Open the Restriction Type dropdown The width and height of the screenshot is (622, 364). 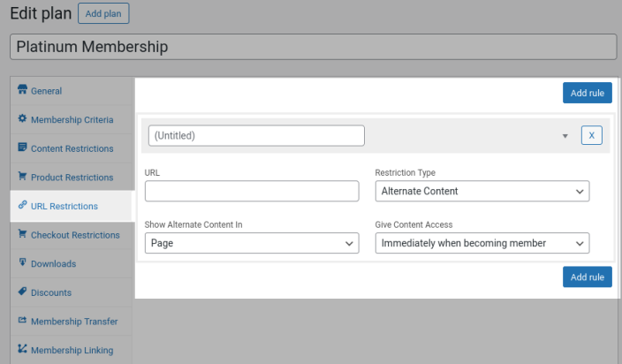(x=482, y=191)
